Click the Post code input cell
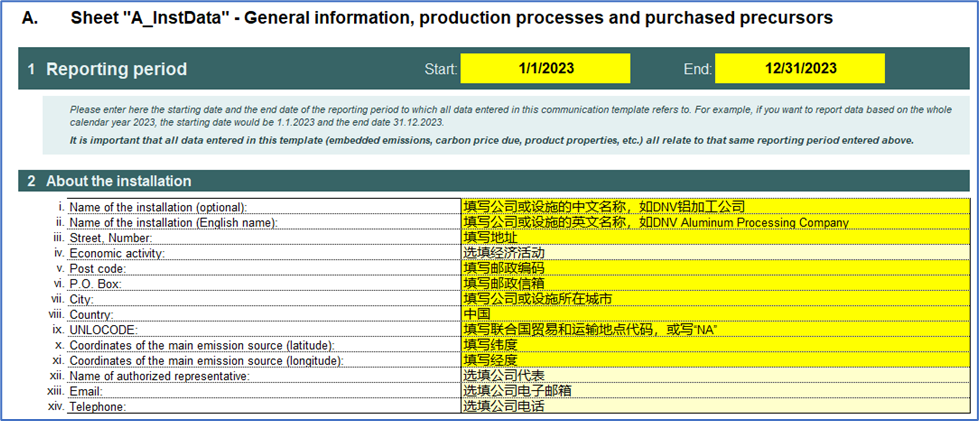Viewport: 979px width, 421px height. coord(714,268)
